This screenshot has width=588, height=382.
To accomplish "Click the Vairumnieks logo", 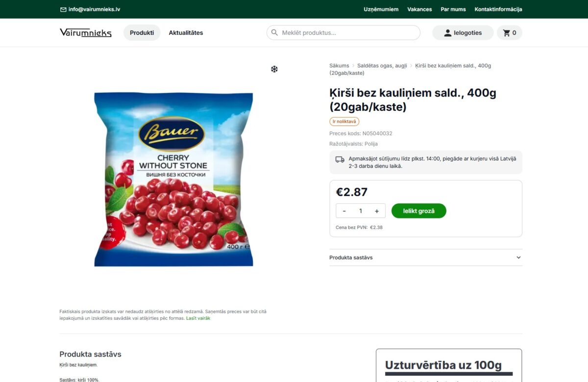I will pos(85,32).
